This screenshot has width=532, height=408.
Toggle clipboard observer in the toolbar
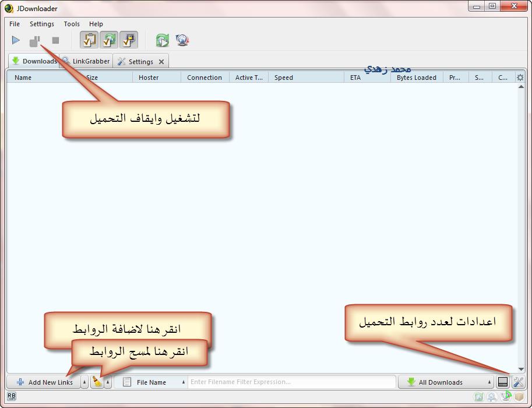coord(89,40)
